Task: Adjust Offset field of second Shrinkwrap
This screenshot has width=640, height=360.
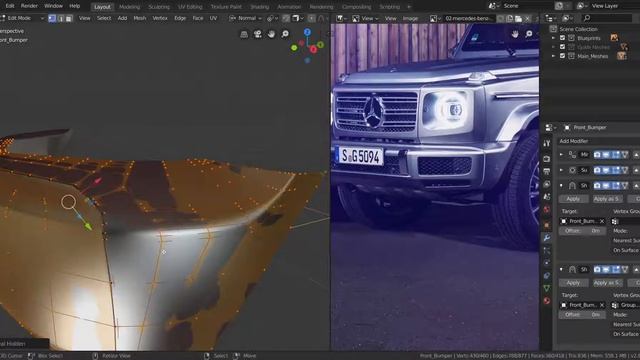Action: pyautogui.click(x=583, y=315)
